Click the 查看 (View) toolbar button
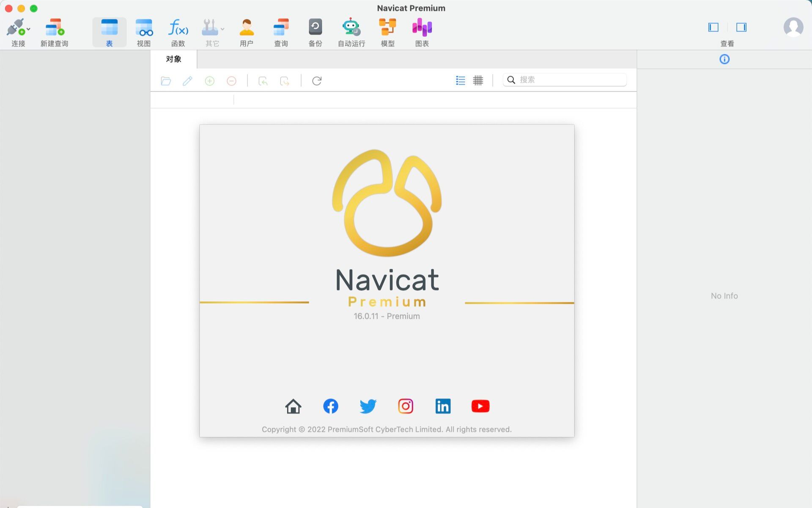 point(727,32)
